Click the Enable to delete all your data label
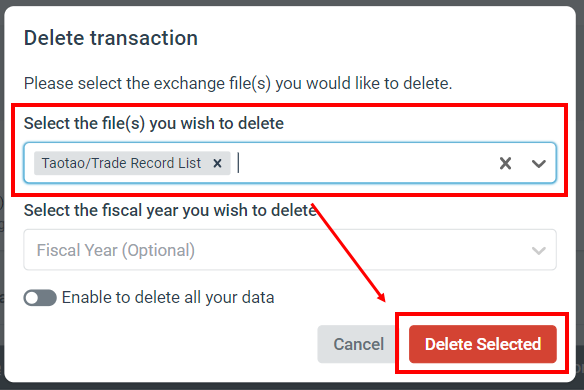This screenshot has width=584, height=390. [168, 298]
